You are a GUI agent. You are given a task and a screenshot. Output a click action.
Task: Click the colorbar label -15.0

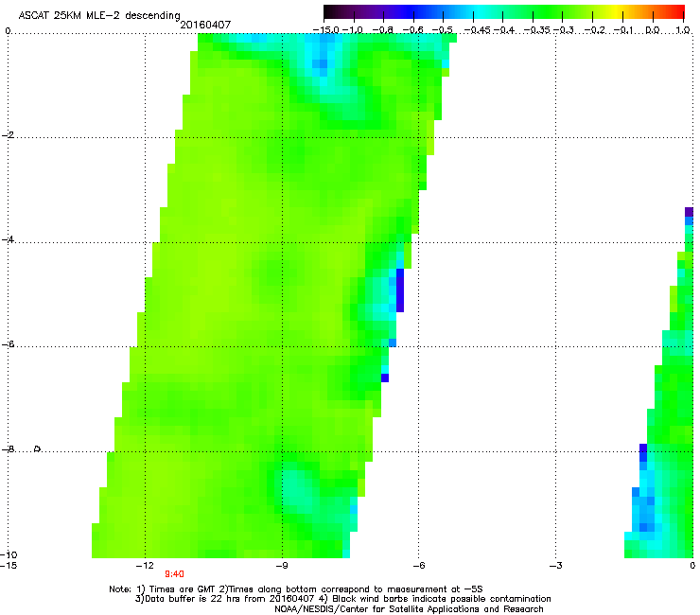(x=325, y=30)
